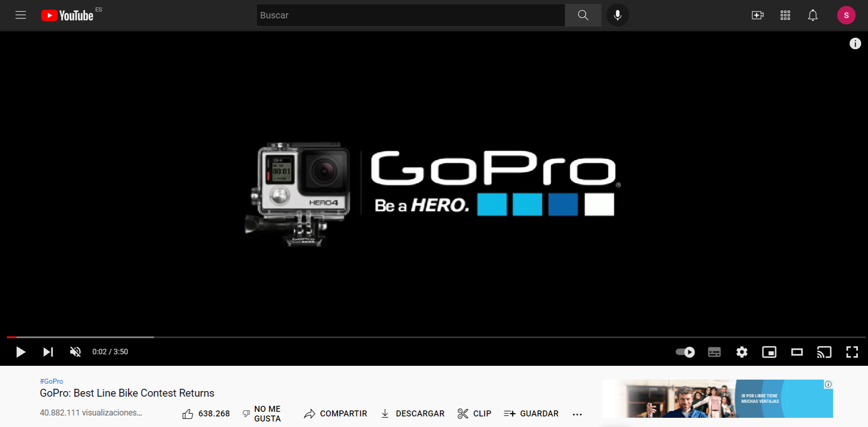Open the YouTube hamburger guide menu
This screenshot has height=427, width=868.
(21, 15)
